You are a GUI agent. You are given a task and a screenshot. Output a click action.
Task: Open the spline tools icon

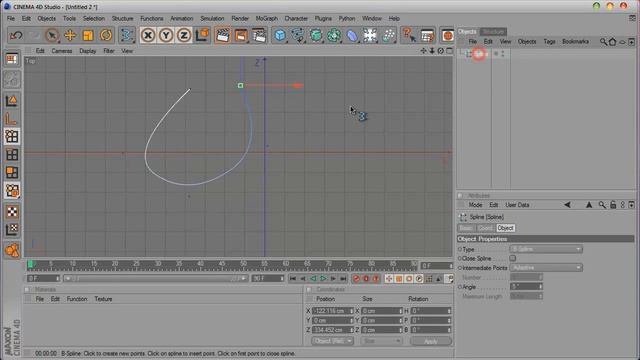click(298, 35)
